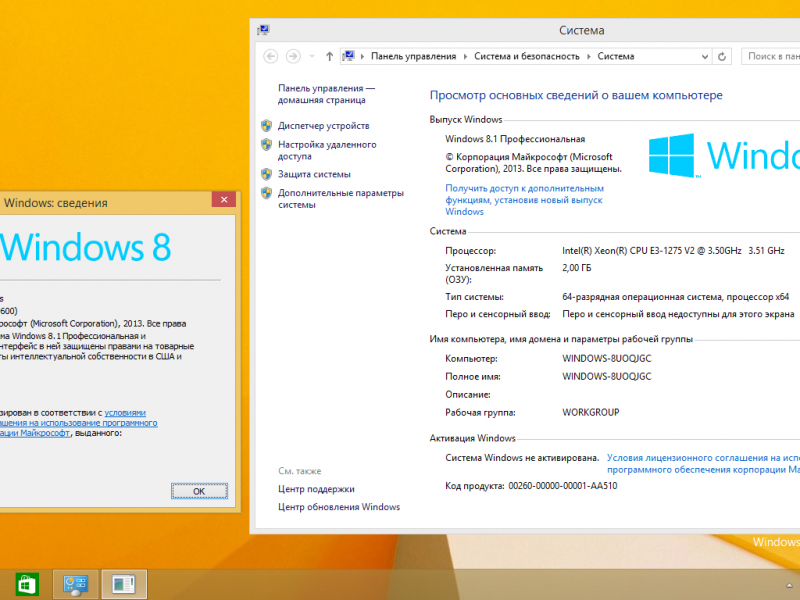Click the Система window title text
The height and width of the screenshot is (600, 800).
tap(582, 30)
